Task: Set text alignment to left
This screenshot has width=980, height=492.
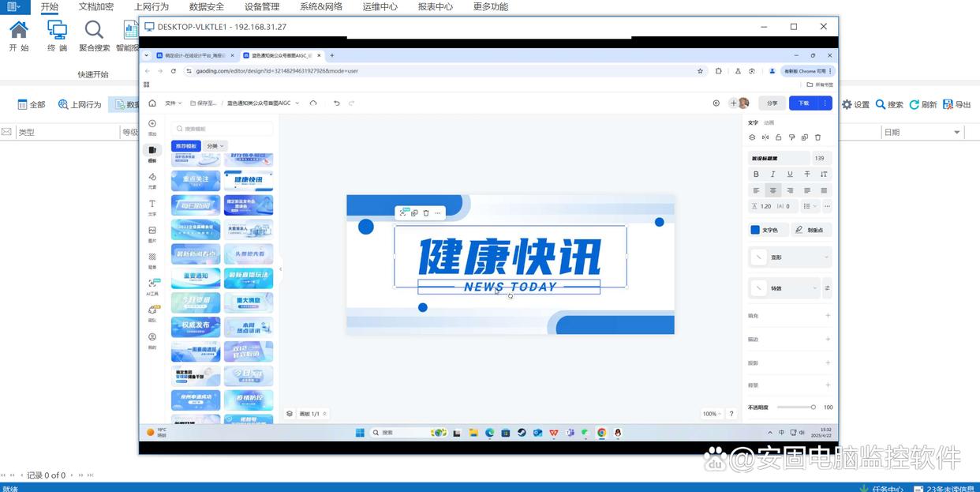Action: tap(756, 190)
